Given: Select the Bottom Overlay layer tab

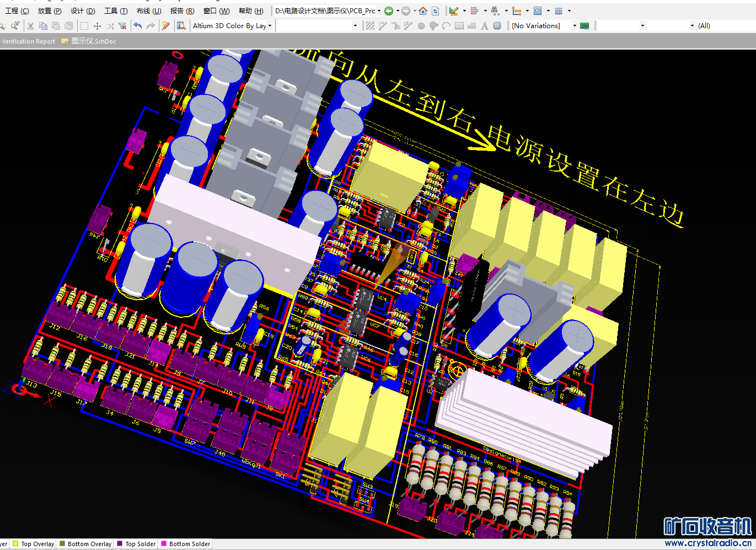Looking at the screenshot, I should click(x=85, y=544).
